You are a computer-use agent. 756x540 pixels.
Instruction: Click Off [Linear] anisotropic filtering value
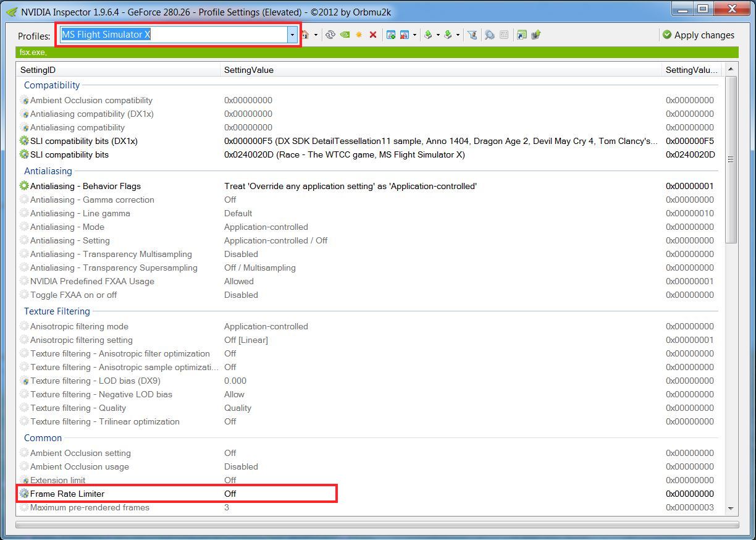click(246, 340)
